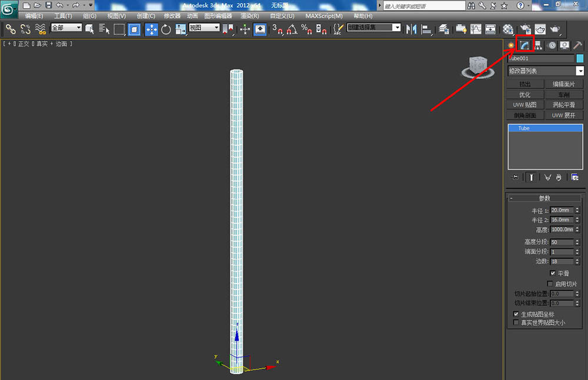Open the Graphite Modeling ribbon toggle icon
The image size is (588, 380).
[x=461, y=29]
